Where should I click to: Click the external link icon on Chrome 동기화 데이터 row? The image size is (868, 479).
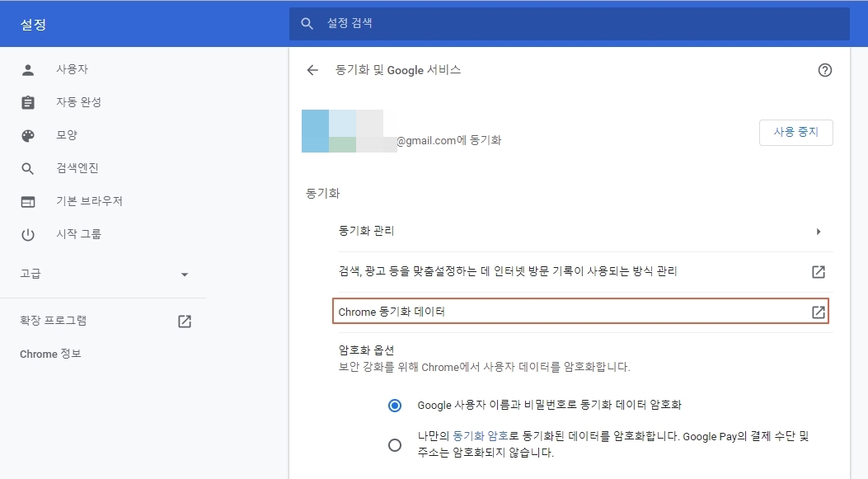(819, 312)
